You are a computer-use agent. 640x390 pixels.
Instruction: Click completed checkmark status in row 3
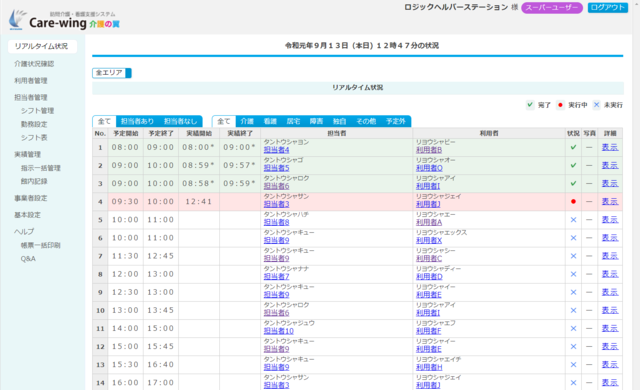[573, 184]
